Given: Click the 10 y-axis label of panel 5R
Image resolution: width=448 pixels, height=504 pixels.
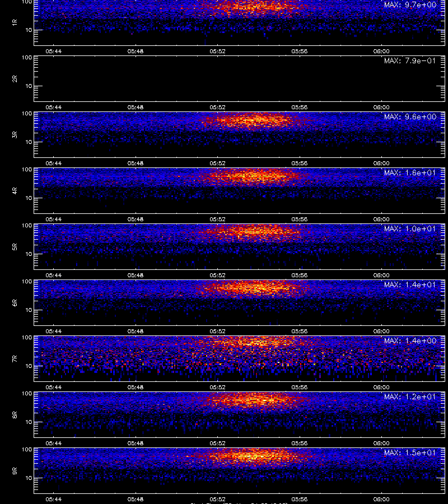Looking at the screenshot, I should click(x=29, y=254).
